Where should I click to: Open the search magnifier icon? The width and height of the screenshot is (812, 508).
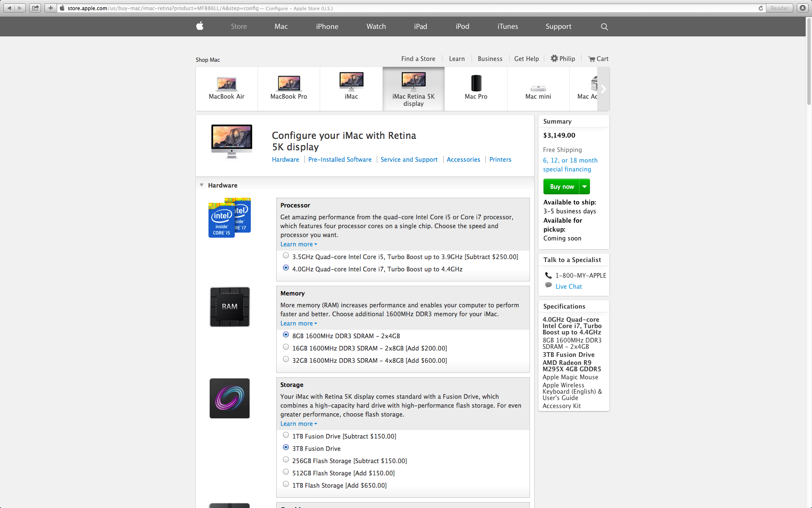click(604, 27)
